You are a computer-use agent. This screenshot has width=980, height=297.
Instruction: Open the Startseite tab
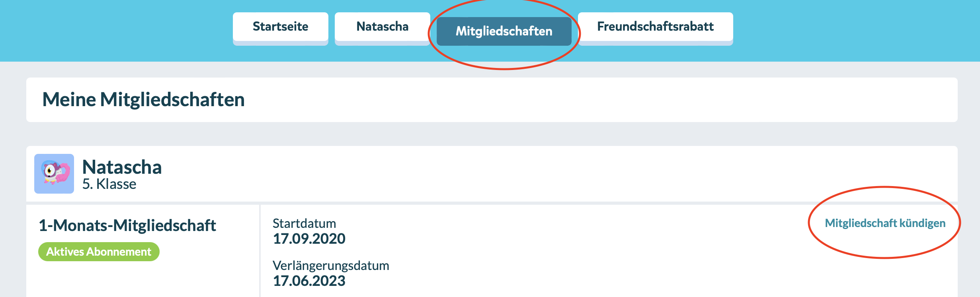pos(281,27)
